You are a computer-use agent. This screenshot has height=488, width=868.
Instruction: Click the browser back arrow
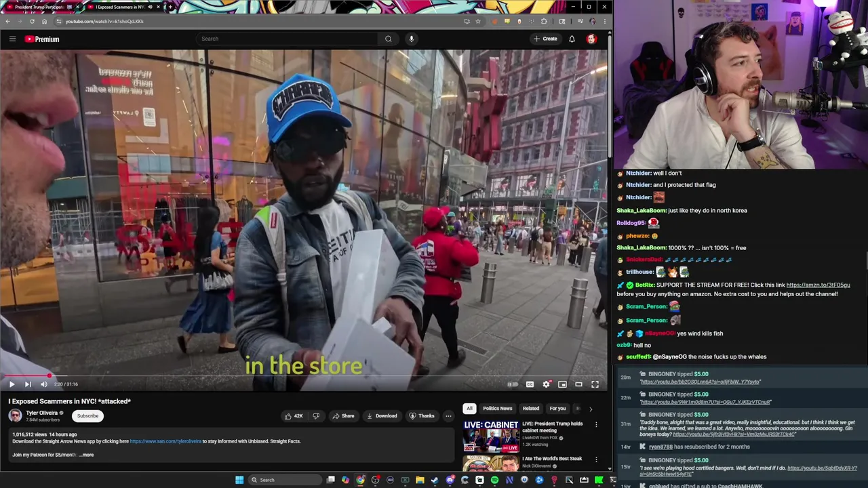[8, 21]
